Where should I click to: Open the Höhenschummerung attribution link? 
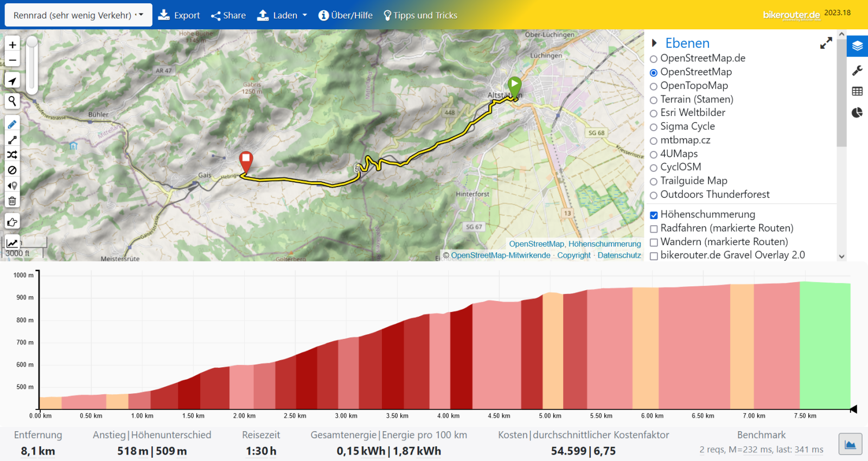pyautogui.click(x=604, y=244)
